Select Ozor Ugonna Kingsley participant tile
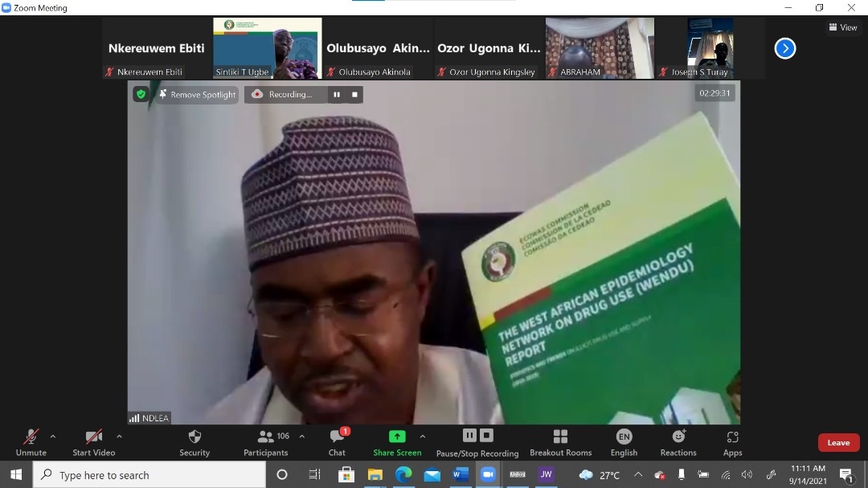Screen dimensions: 868x488 489,48
